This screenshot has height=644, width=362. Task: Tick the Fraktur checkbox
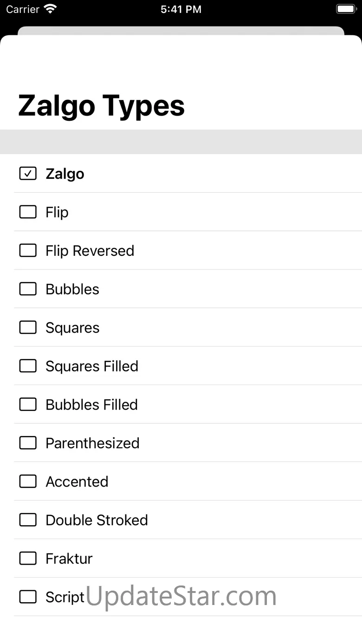tap(28, 559)
